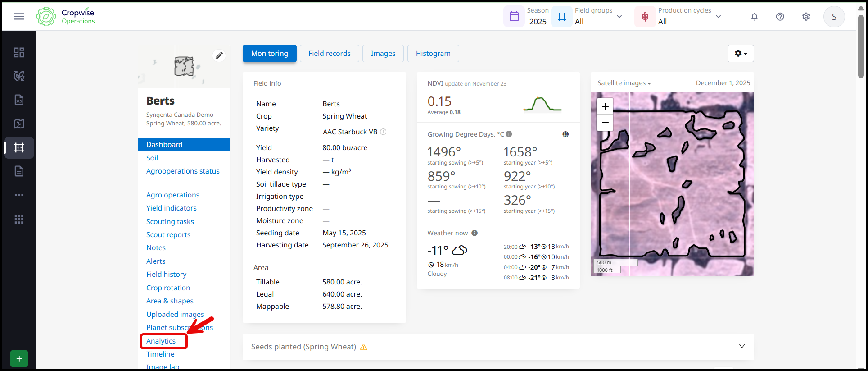The image size is (868, 371).
Task: Switch to the Field records tab
Action: (x=329, y=53)
